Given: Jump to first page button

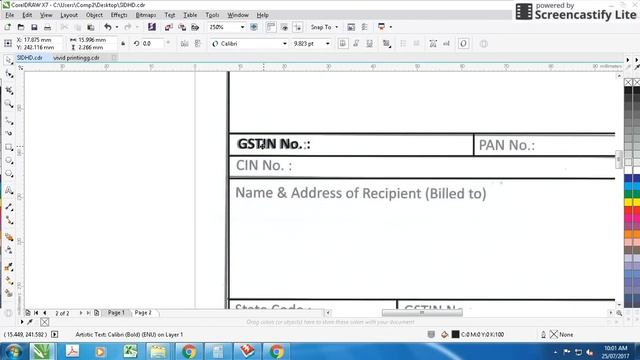Looking at the screenshot, I should click(36, 313).
